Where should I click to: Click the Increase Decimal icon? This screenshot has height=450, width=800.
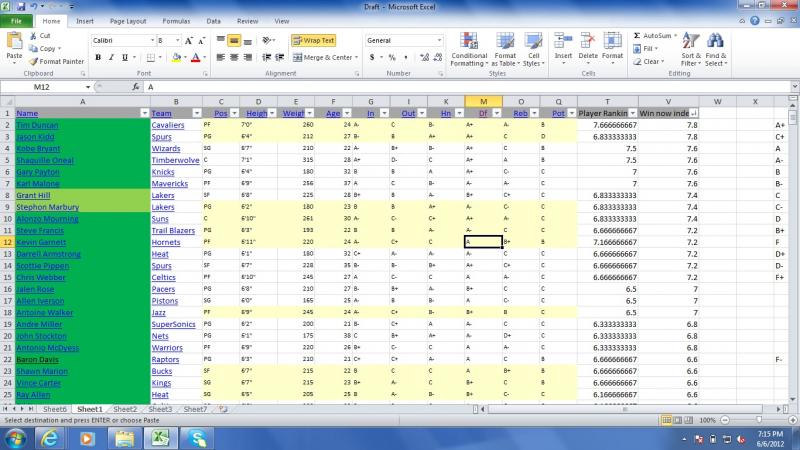coord(424,58)
